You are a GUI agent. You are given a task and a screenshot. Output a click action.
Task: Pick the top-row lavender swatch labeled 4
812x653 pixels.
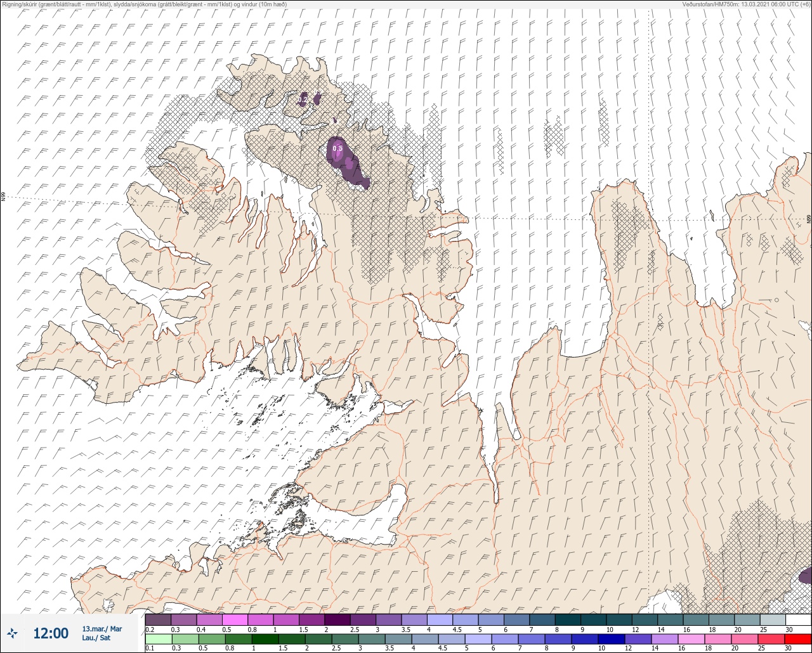coord(440,619)
